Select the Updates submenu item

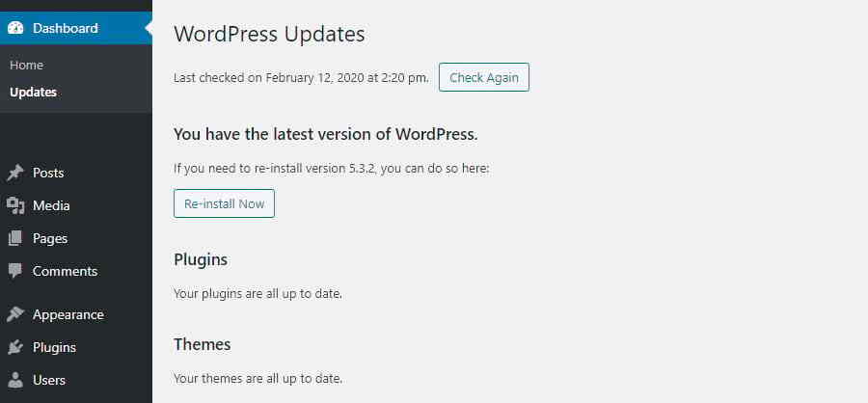[33, 93]
